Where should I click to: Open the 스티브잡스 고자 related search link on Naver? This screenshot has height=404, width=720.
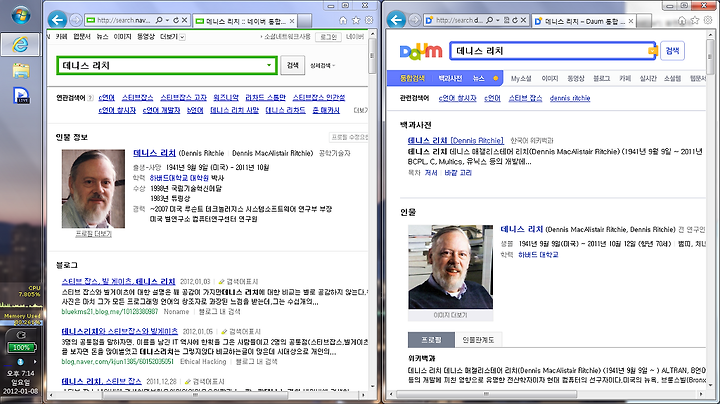pyautogui.click(x=183, y=98)
